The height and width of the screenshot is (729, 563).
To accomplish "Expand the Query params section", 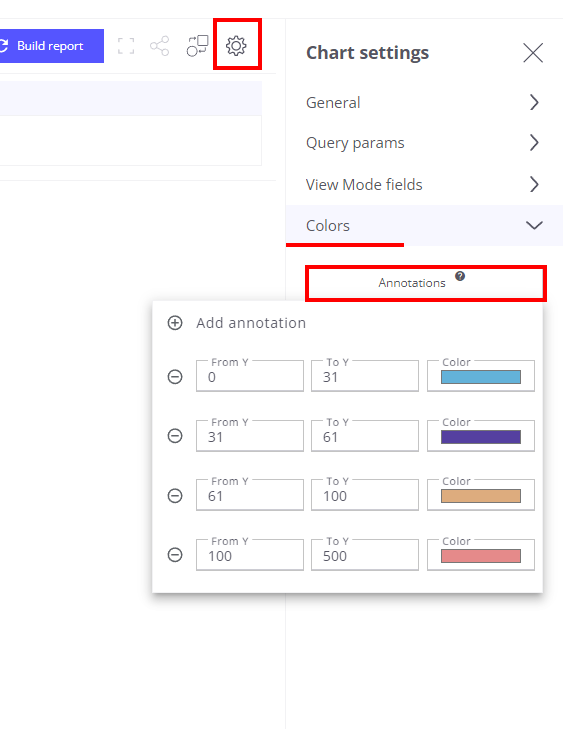I will [424, 143].
